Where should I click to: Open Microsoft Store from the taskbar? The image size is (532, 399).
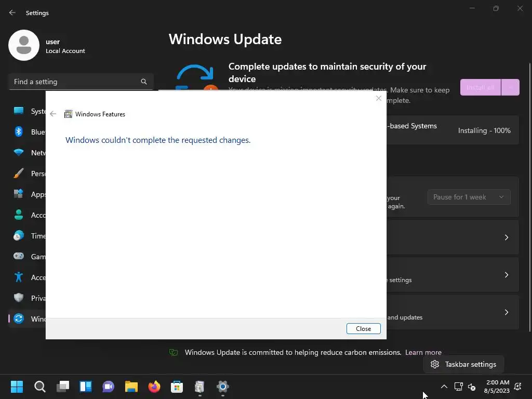[x=177, y=387]
